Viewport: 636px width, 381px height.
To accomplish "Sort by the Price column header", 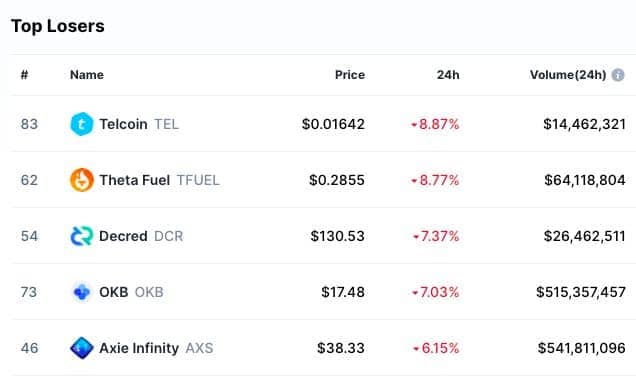I will (350, 75).
